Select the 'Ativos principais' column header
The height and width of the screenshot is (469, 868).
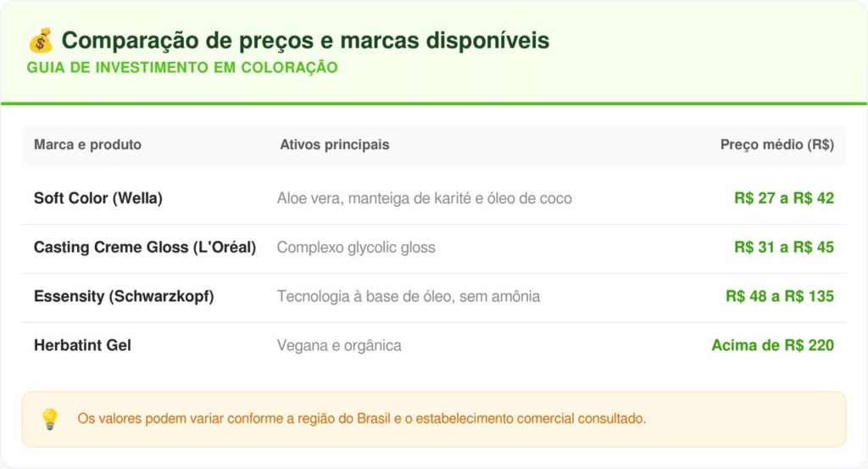click(334, 145)
